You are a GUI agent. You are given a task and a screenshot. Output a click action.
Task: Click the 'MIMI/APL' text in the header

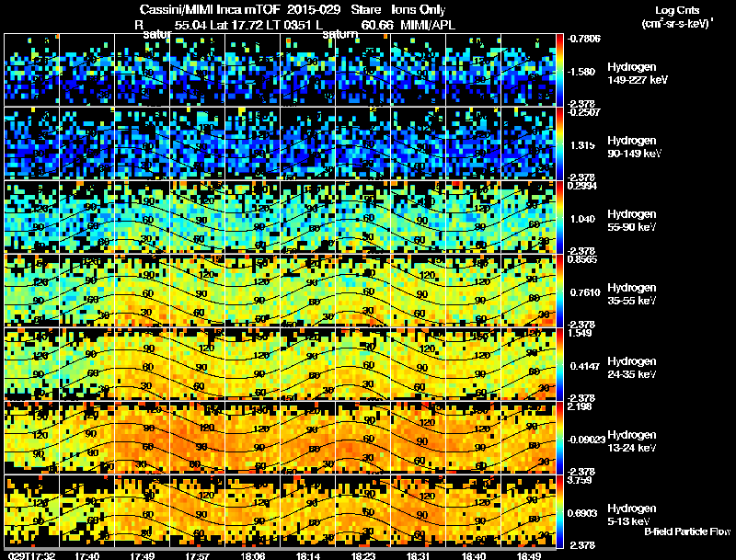click(x=428, y=25)
